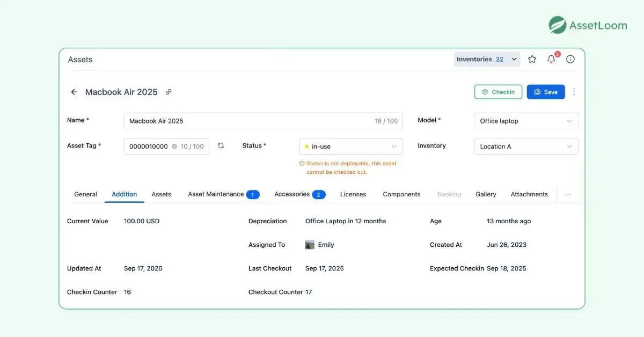Go back using the left arrow icon

pos(74,92)
